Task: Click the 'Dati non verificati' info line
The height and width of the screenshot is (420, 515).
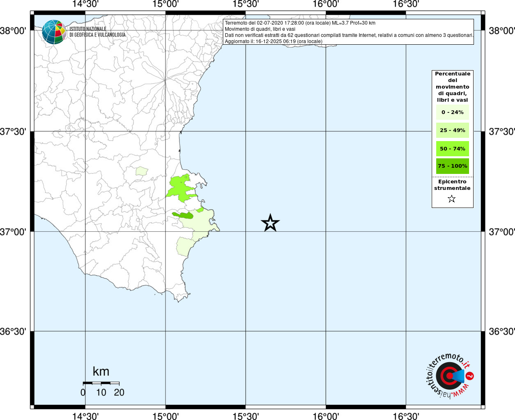Action: pos(349,35)
